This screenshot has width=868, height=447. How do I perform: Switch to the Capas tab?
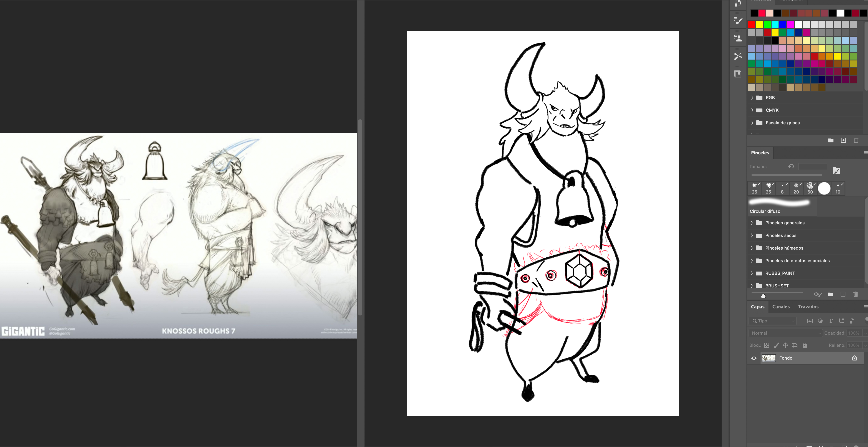757,307
